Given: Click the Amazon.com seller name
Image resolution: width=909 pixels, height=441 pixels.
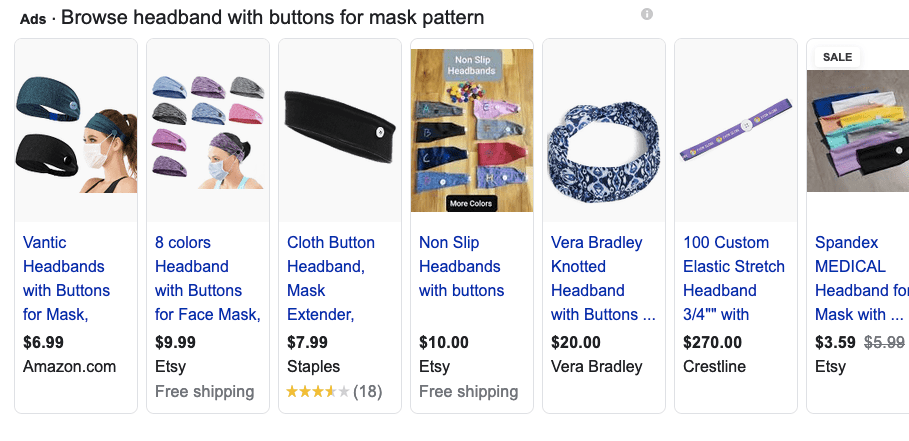Looking at the screenshot, I should point(69,366).
